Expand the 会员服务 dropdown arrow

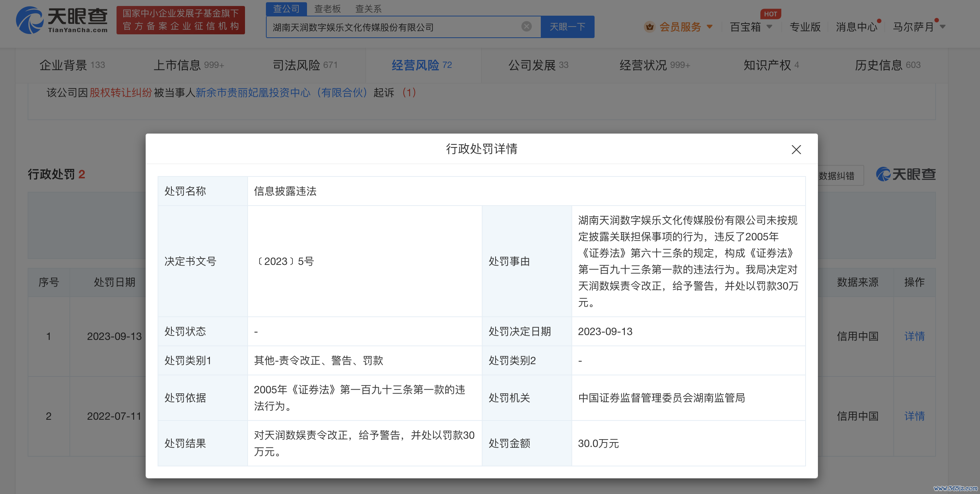710,26
